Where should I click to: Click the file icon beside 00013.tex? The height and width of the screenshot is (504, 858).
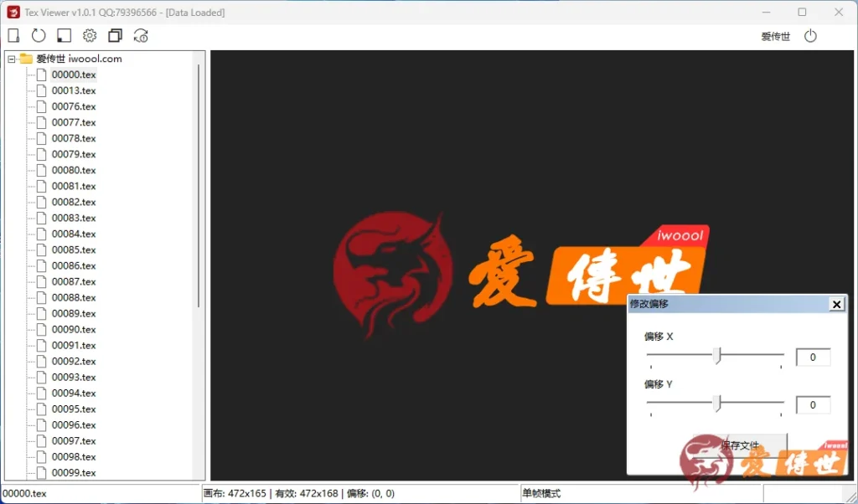coord(42,90)
